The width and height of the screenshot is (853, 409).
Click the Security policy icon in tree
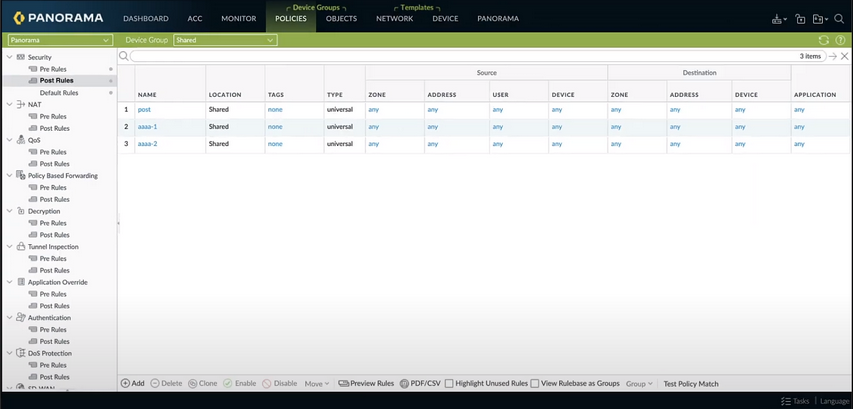pyautogui.click(x=21, y=57)
